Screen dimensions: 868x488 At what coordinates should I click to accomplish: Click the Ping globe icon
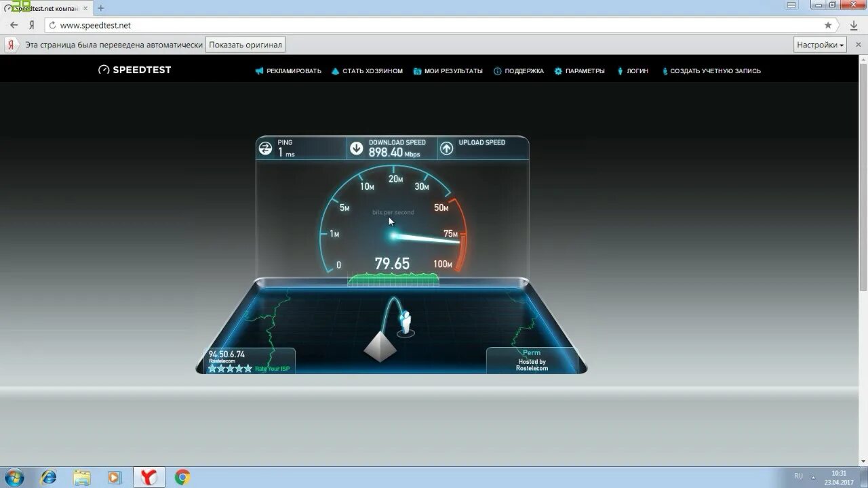(266, 148)
